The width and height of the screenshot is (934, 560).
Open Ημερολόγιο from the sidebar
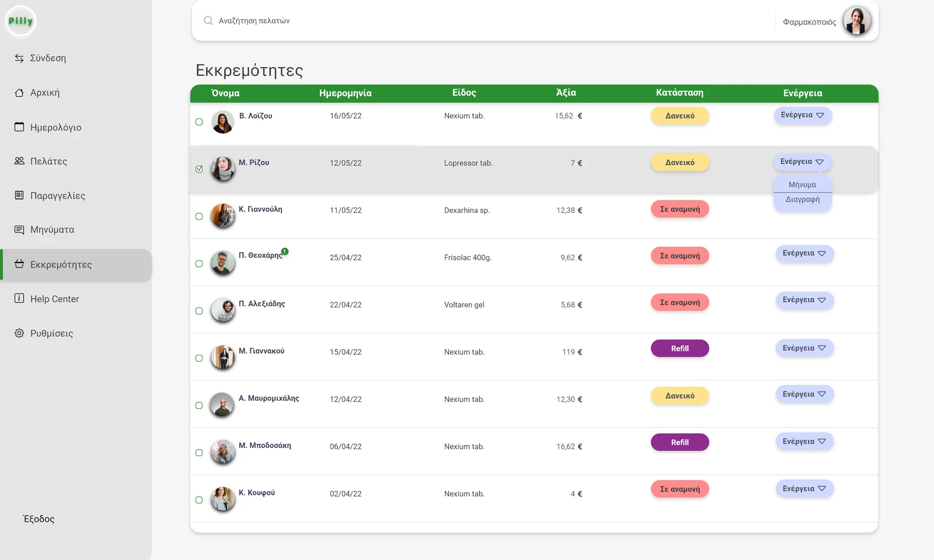click(x=55, y=127)
